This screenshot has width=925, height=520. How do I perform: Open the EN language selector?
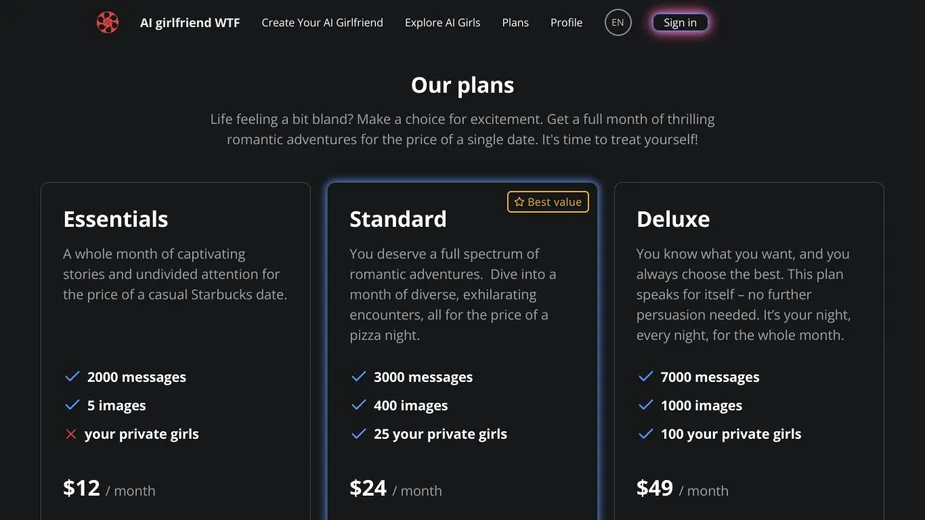(x=618, y=22)
